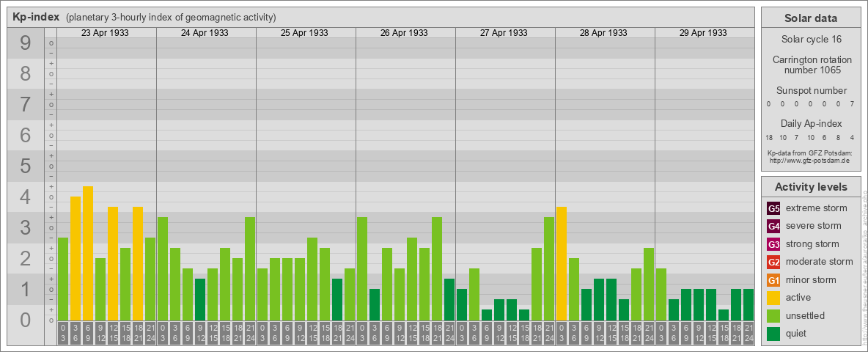The width and height of the screenshot is (868, 352).
Task: Click the large Kp scale number 9
Action: click(x=25, y=43)
